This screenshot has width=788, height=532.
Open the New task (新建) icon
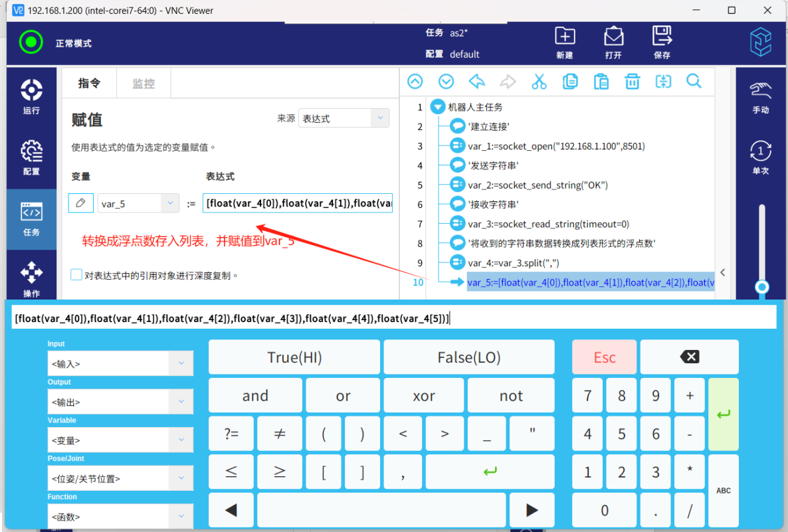(565, 43)
